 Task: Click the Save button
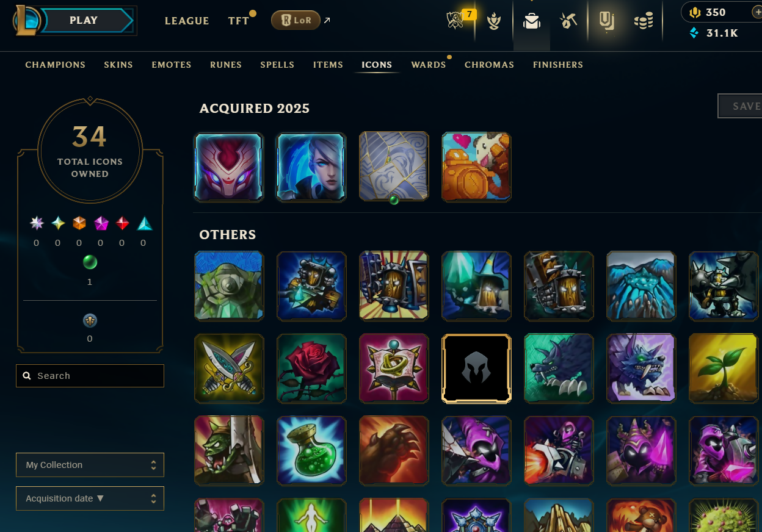point(740,106)
